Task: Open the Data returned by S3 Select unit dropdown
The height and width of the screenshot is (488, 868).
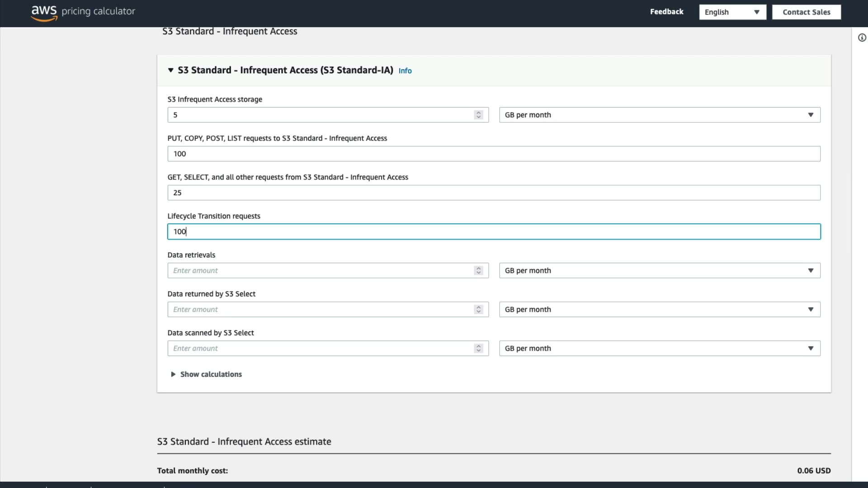Action: click(x=659, y=310)
